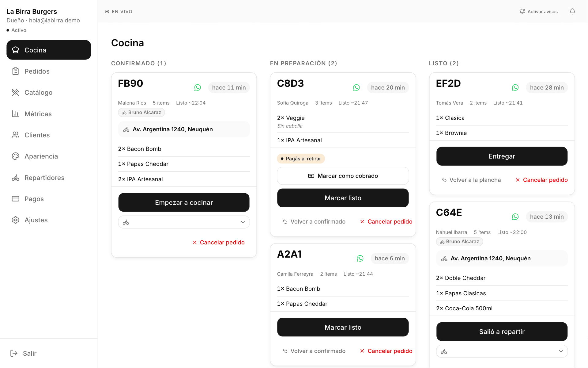Mark order A2A1 as listo
Image resolution: width=588 pixels, height=368 pixels.
click(x=343, y=327)
